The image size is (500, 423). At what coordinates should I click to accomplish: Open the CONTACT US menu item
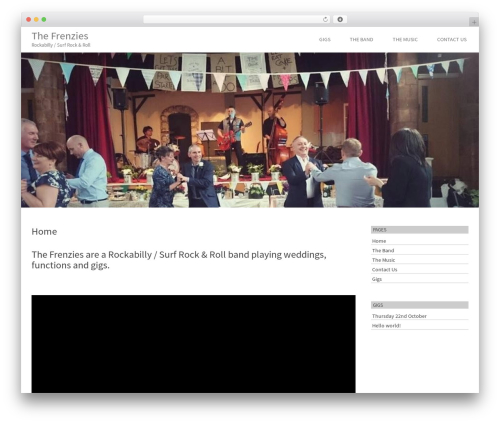(x=452, y=39)
